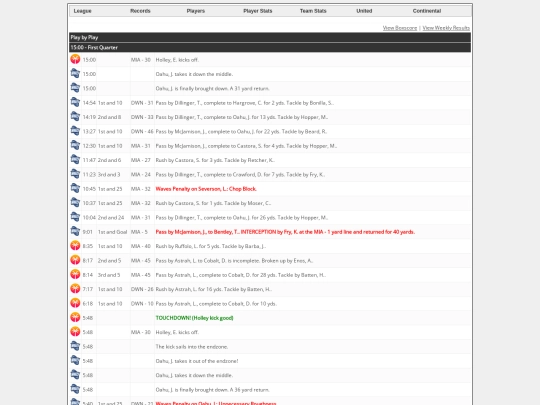The image size is (540, 405).
Task: Select the 14:54 time cell
Action: coord(89,103)
